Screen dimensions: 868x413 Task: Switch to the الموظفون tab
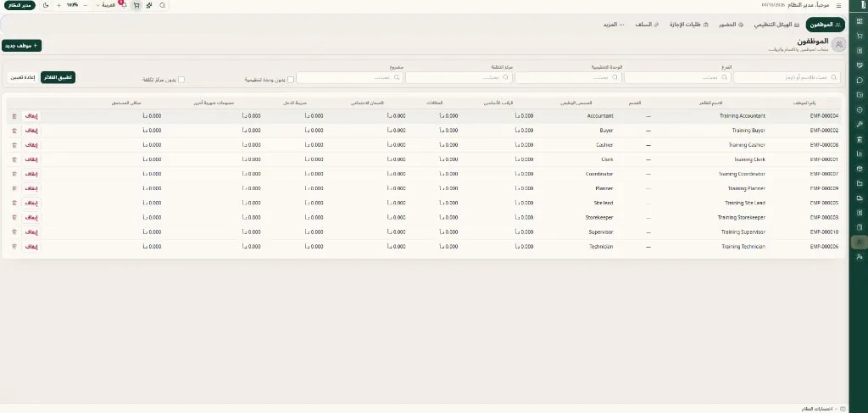[x=826, y=25]
